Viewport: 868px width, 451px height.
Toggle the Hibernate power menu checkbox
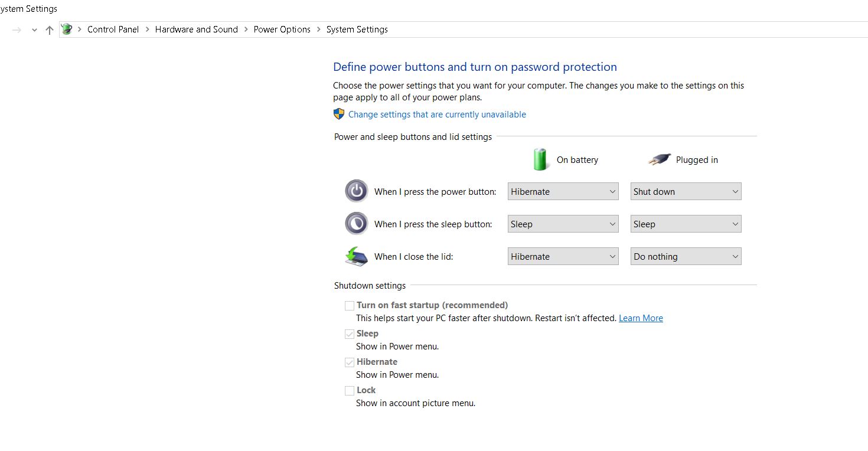tap(350, 362)
